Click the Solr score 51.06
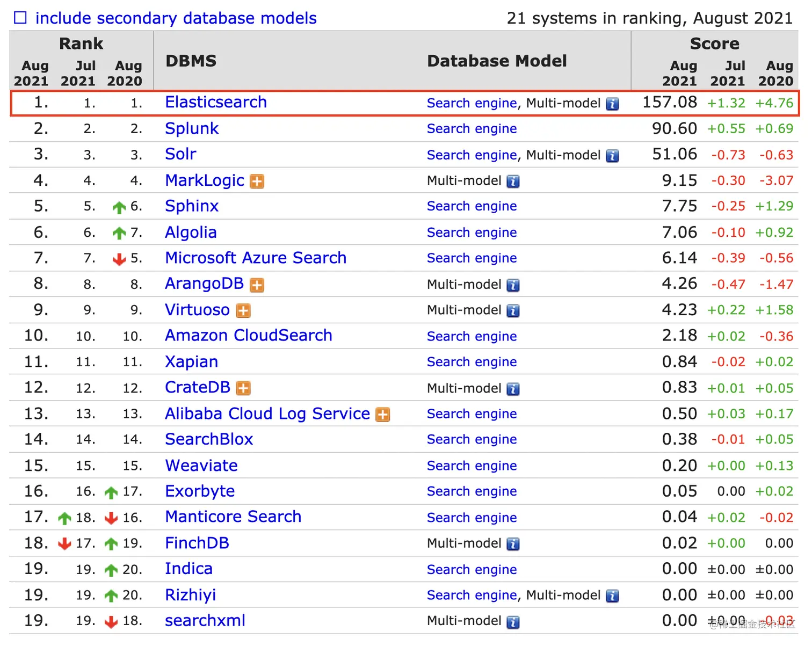Screen dimensions: 812x646 click(675, 154)
